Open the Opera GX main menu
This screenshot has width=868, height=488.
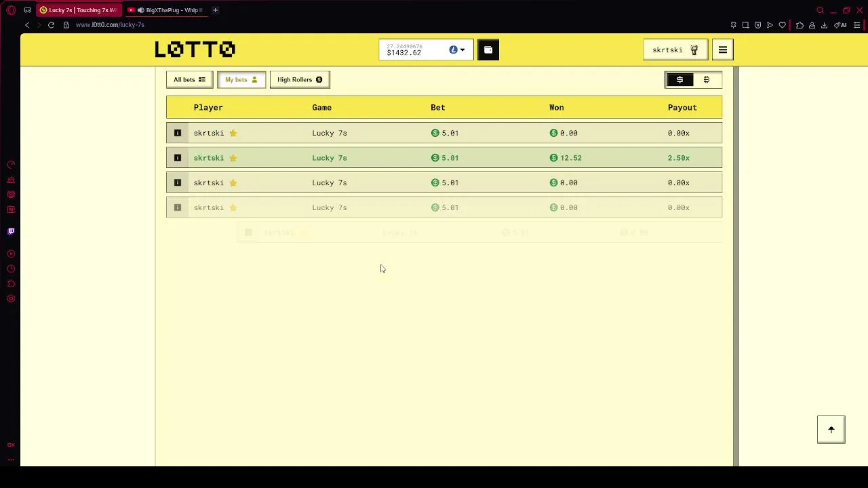pyautogui.click(x=11, y=10)
